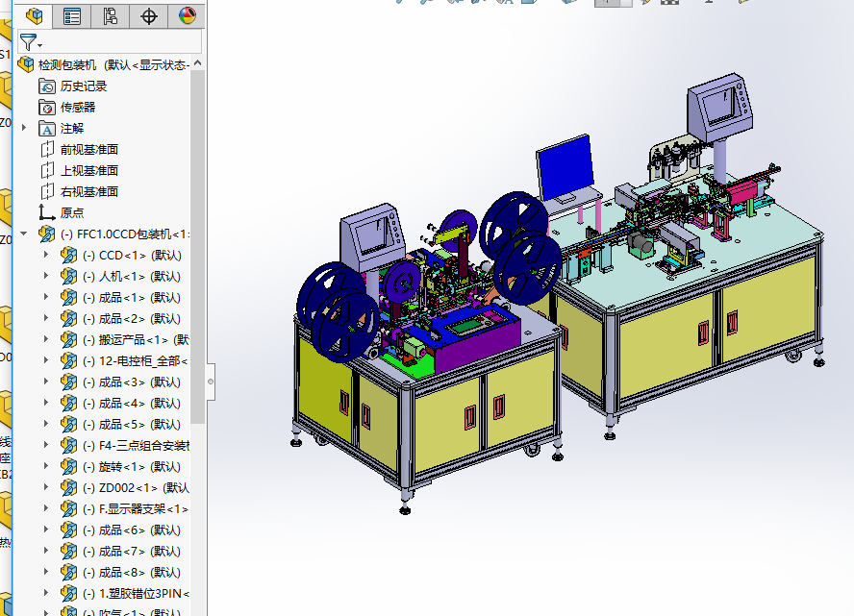Image resolution: width=854 pixels, height=616 pixels.
Task: Click the 成品<4> assembly icon
Action: pos(68,404)
